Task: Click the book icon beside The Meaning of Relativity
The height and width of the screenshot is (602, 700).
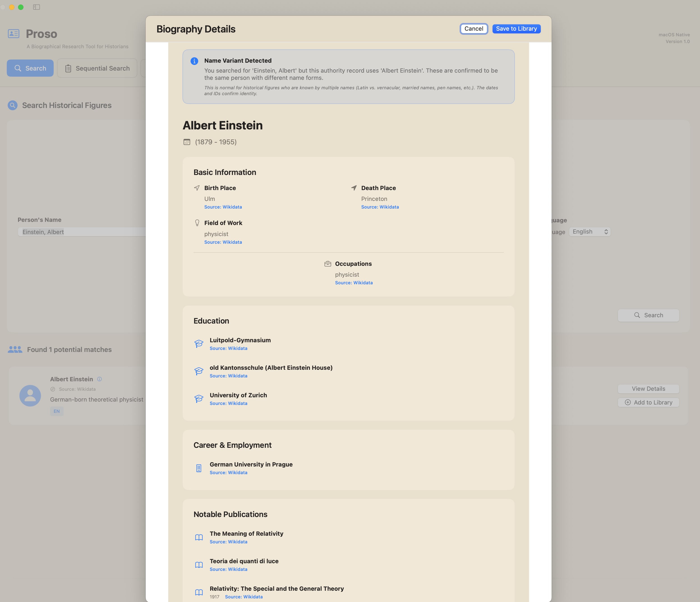Action: (199, 537)
